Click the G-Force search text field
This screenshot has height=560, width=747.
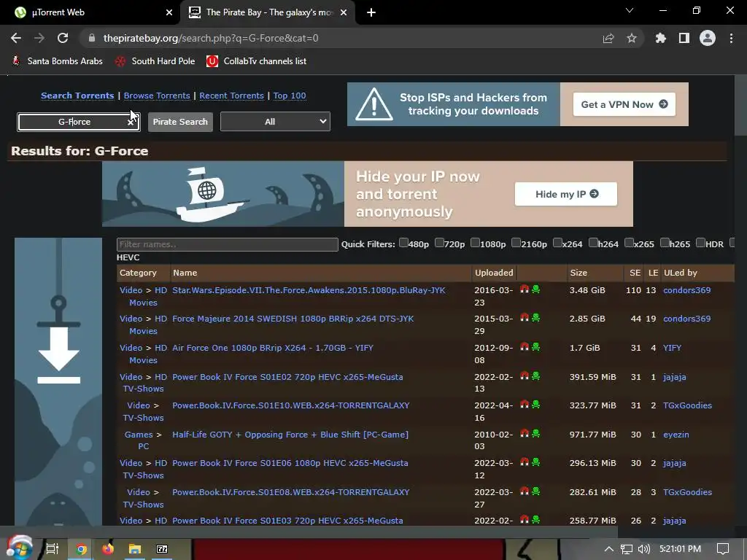click(79, 122)
